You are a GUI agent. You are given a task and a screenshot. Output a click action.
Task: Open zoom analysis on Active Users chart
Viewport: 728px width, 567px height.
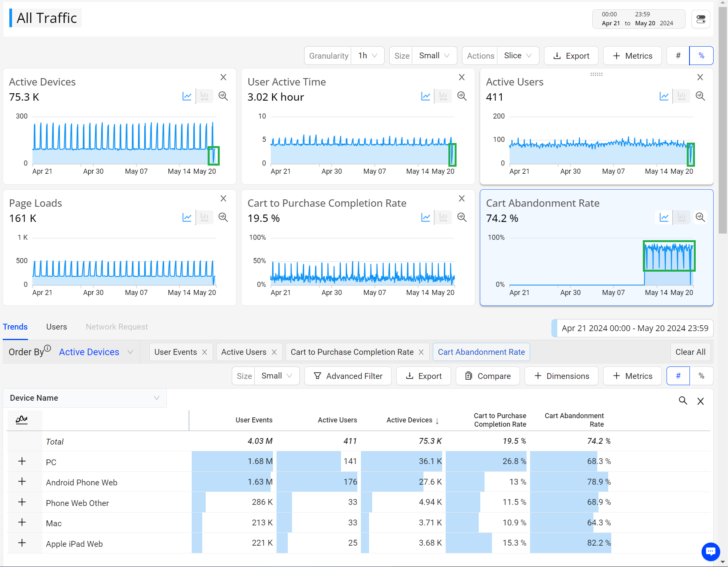point(700,96)
